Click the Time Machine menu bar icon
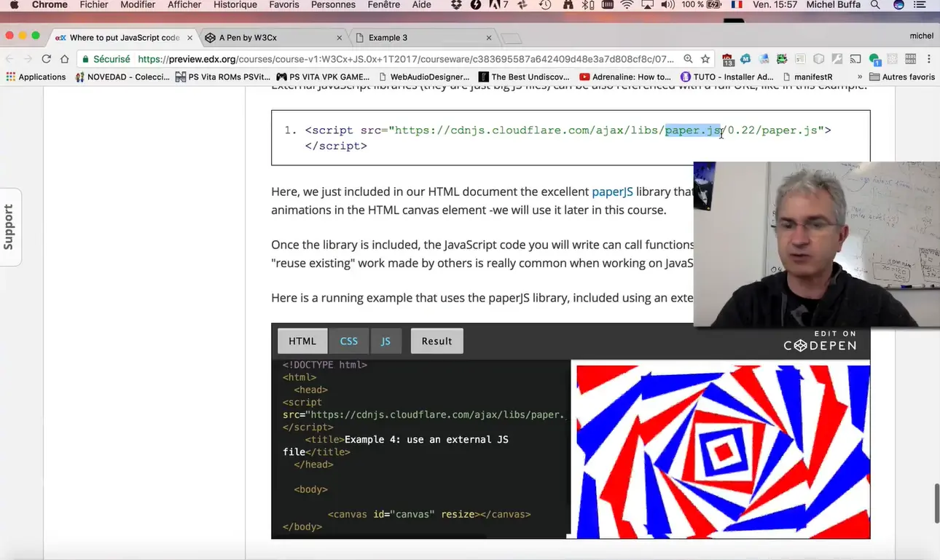 click(x=545, y=5)
